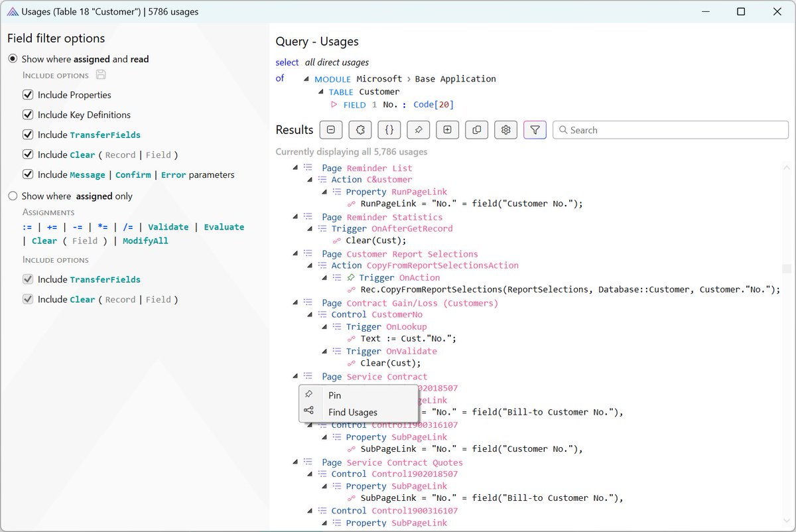
Task: Collapse the Action C&ustomer node
Action: pyautogui.click(x=310, y=180)
